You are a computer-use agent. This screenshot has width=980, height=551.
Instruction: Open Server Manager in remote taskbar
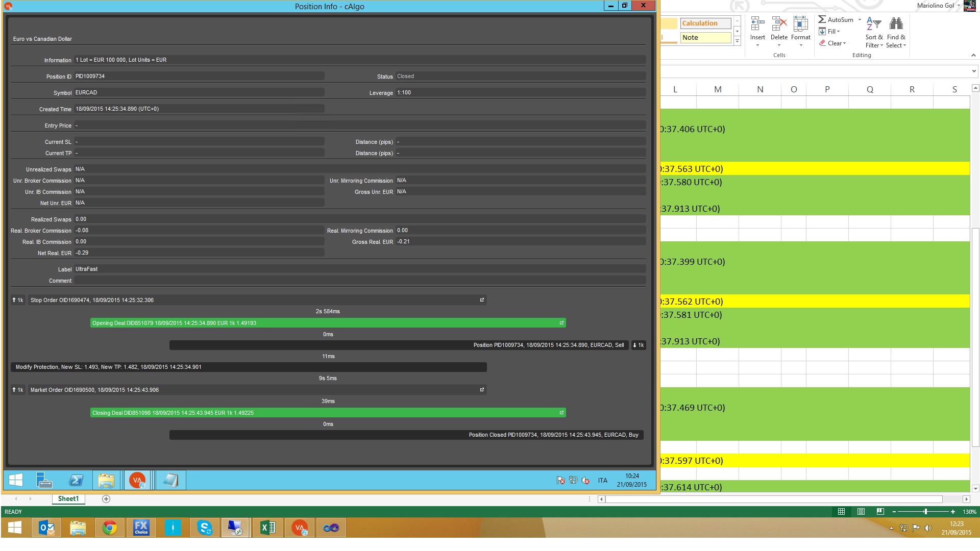[44, 480]
